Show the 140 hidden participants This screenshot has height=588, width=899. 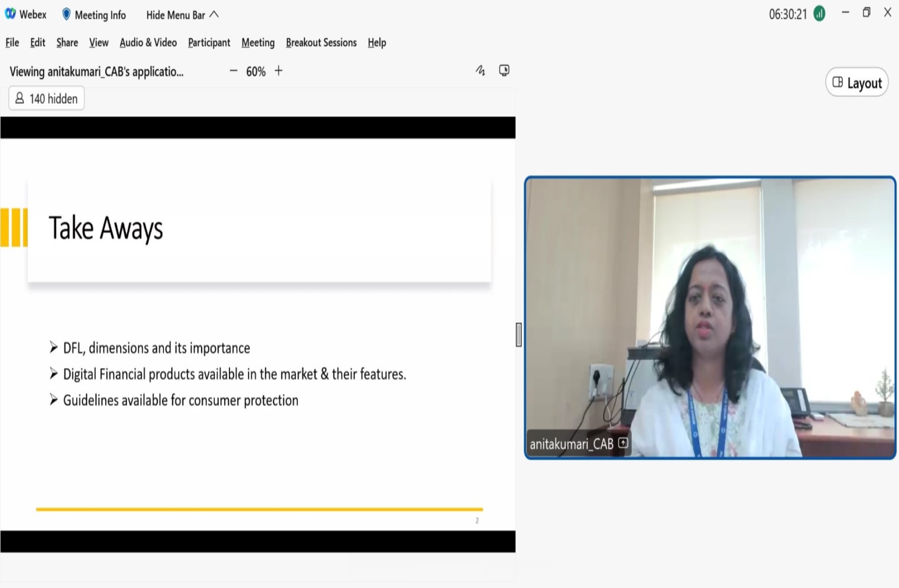tap(46, 98)
